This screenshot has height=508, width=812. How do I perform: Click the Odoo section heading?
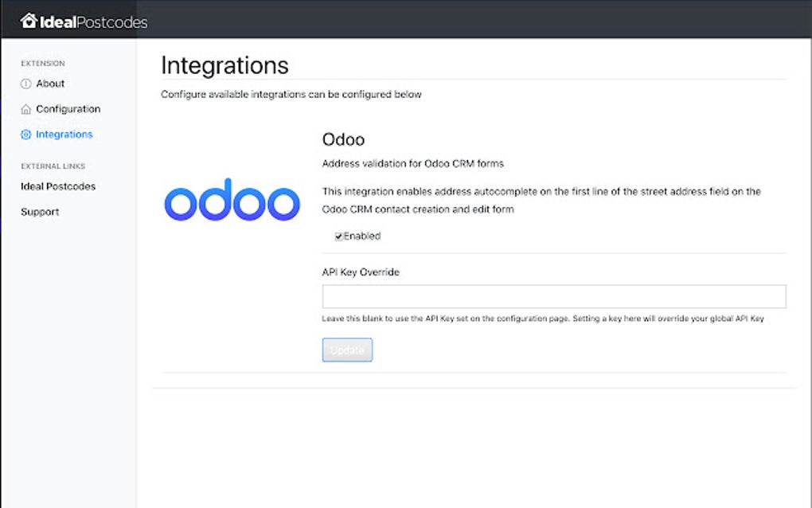tap(343, 139)
